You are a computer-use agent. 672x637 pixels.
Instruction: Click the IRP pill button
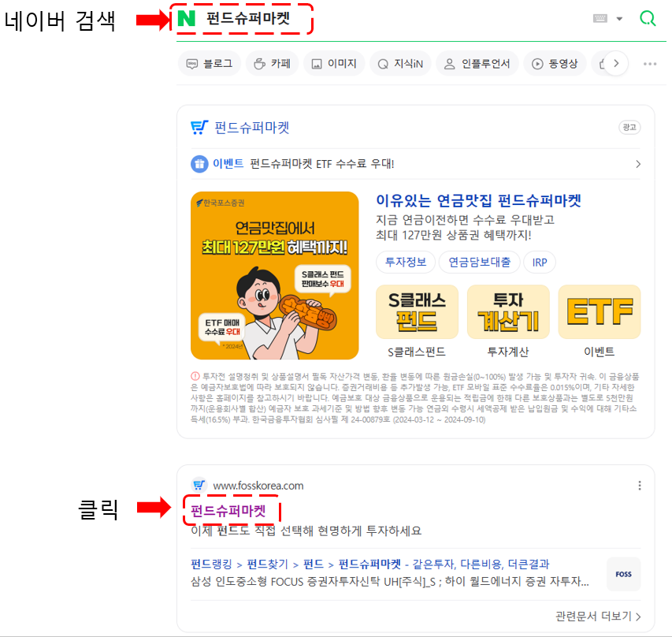[540, 262]
